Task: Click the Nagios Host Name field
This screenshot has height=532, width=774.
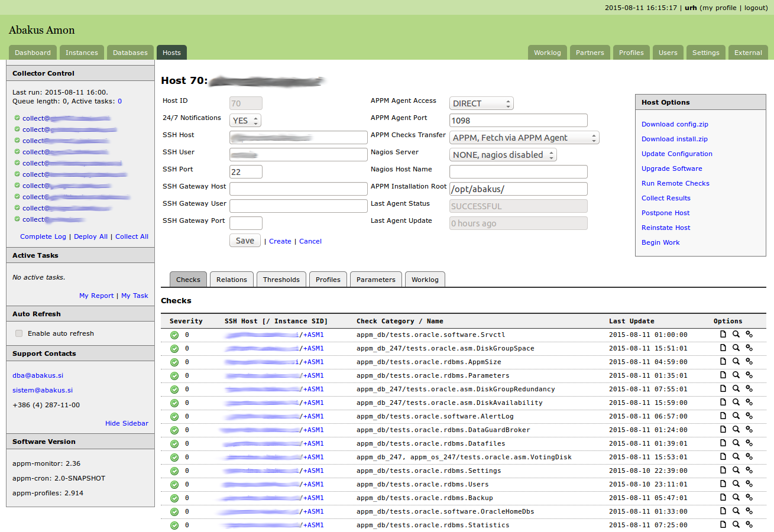Action: [x=519, y=172]
